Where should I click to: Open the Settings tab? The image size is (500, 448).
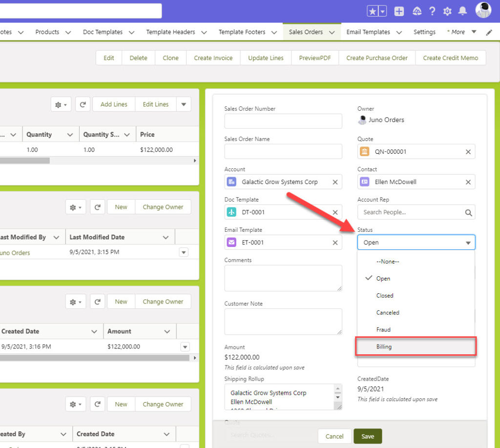click(424, 32)
